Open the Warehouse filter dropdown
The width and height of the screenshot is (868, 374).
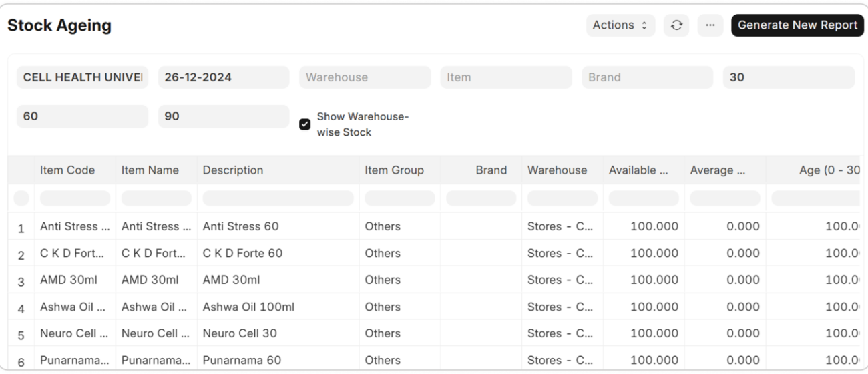365,77
